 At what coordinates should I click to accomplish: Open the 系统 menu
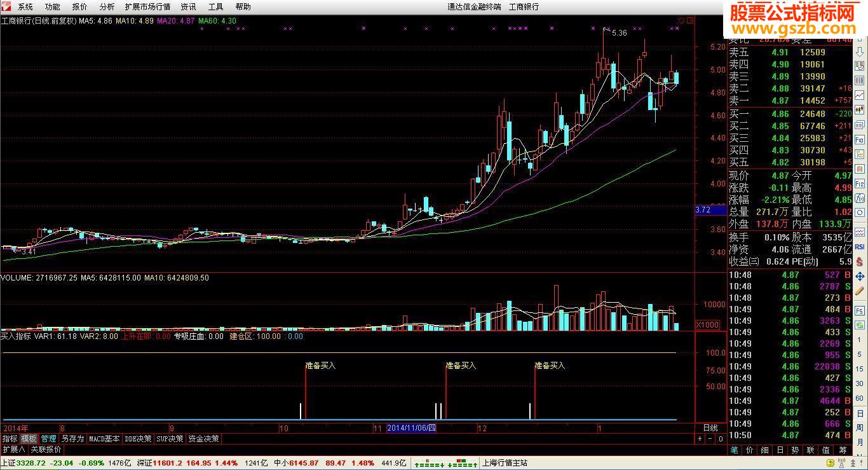25,7
